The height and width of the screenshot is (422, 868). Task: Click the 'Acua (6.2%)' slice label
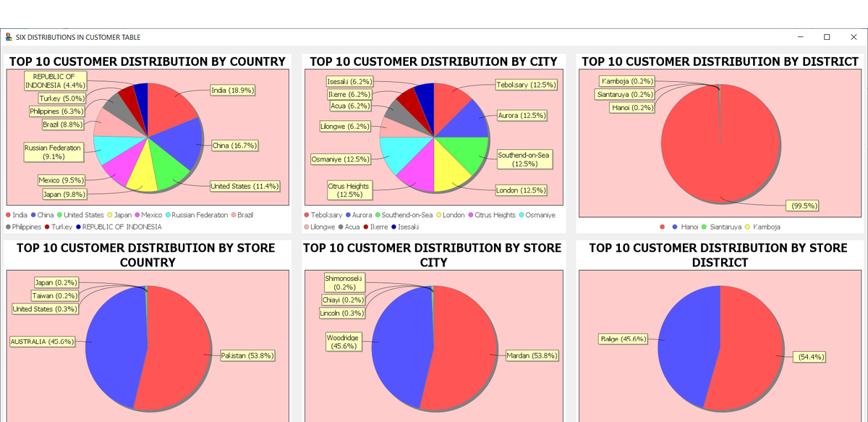(x=351, y=106)
